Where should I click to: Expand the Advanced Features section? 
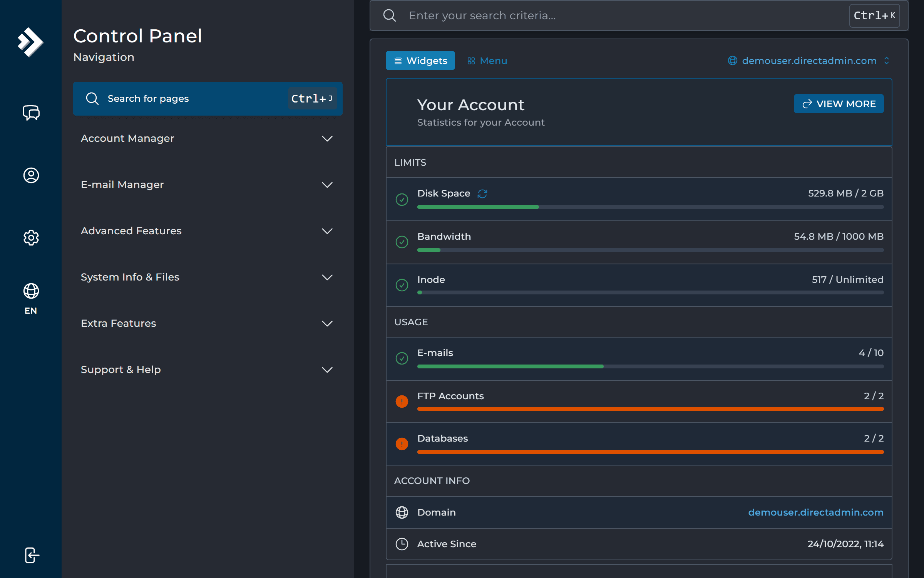pyautogui.click(x=208, y=231)
